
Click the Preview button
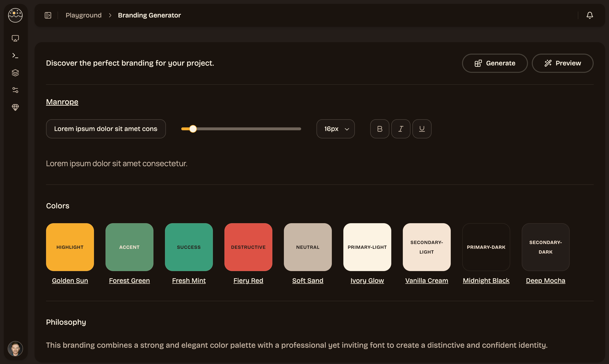pyautogui.click(x=562, y=63)
